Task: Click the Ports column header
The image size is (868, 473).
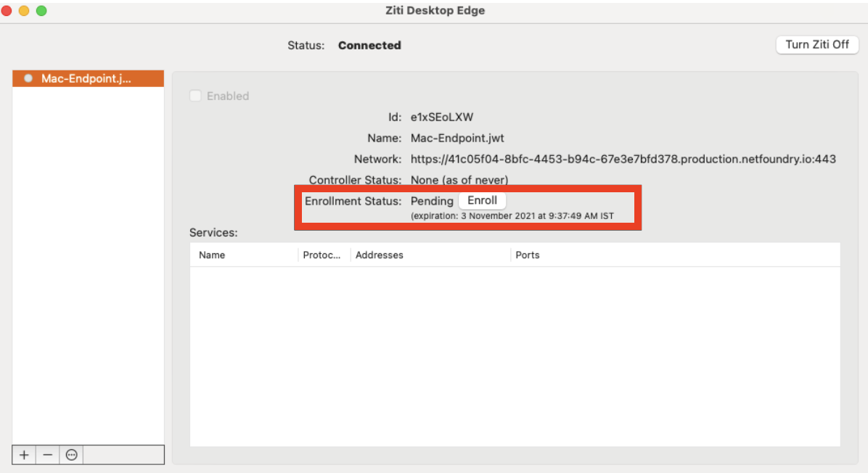Action: [x=528, y=255]
